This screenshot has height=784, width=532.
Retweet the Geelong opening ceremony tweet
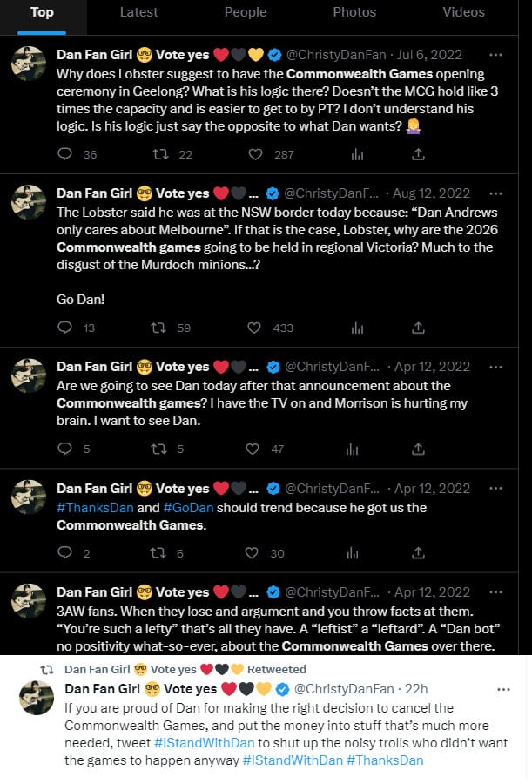[x=160, y=154]
